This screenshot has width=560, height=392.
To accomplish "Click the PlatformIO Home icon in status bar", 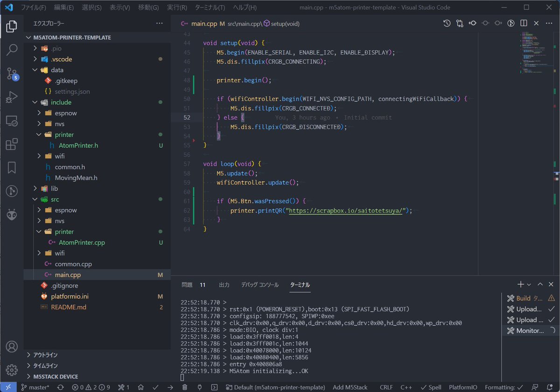I will pos(140,387).
